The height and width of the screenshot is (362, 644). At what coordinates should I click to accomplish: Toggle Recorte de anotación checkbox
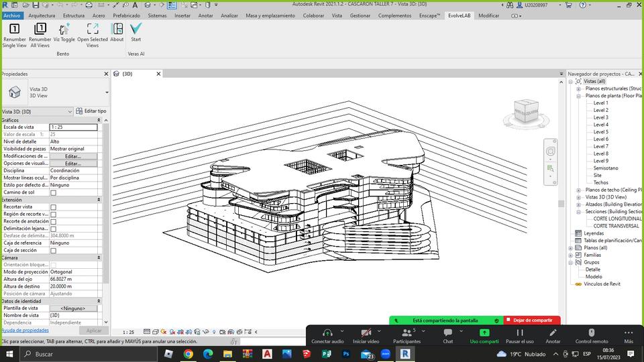(x=54, y=222)
